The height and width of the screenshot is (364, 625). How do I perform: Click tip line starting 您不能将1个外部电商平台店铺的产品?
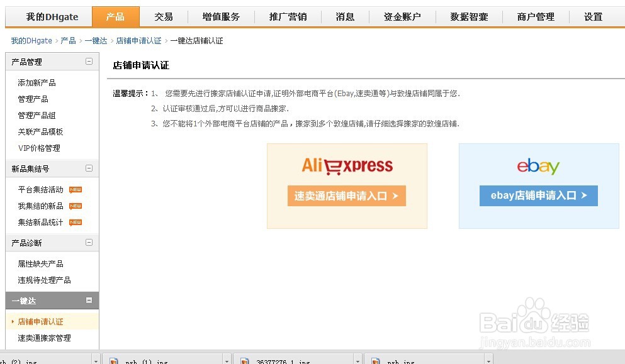point(311,124)
